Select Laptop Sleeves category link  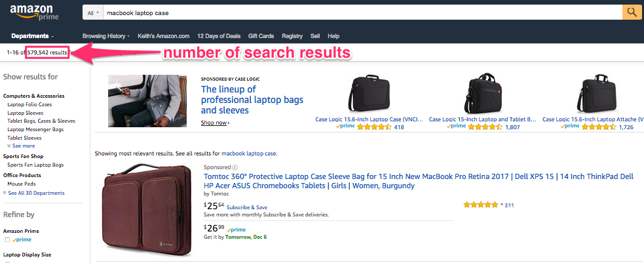[x=26, y=113]
